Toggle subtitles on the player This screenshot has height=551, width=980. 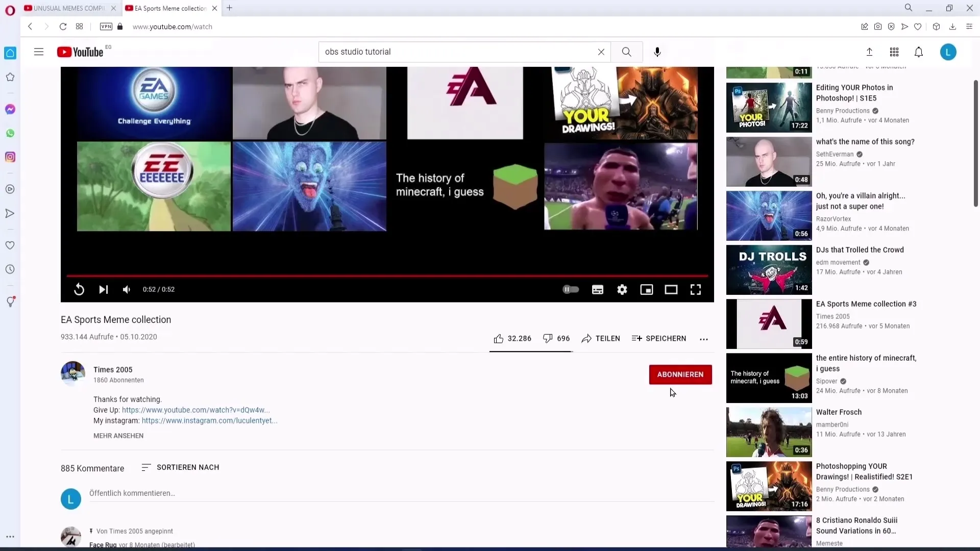tap(598, 289)
